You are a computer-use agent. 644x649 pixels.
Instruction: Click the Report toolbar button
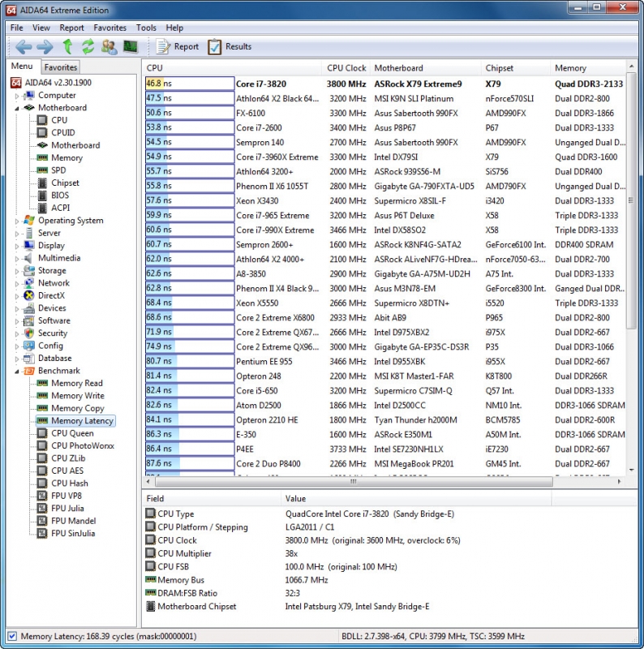(x=177, y=47)
